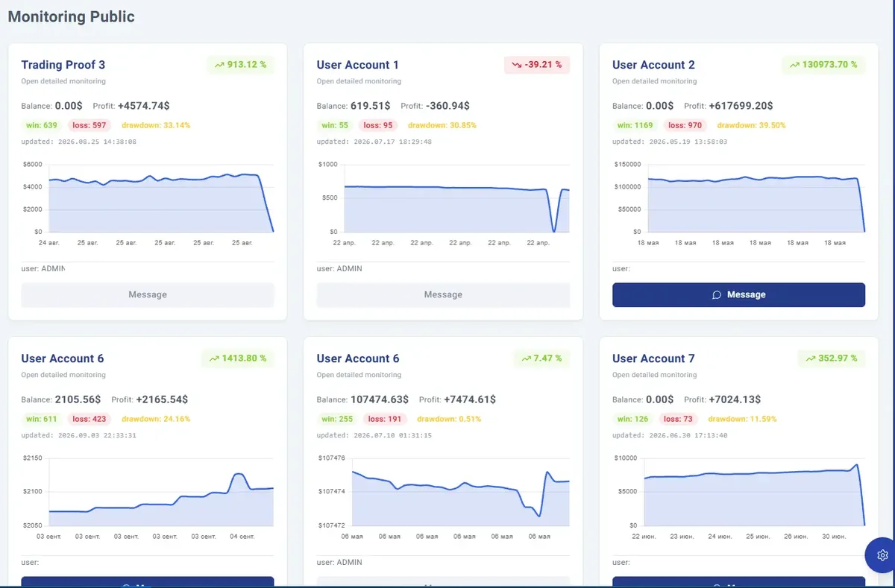This screenshot has height=588, width=895.
Task: Click the profit value +4574.74$
Action: 145,106
